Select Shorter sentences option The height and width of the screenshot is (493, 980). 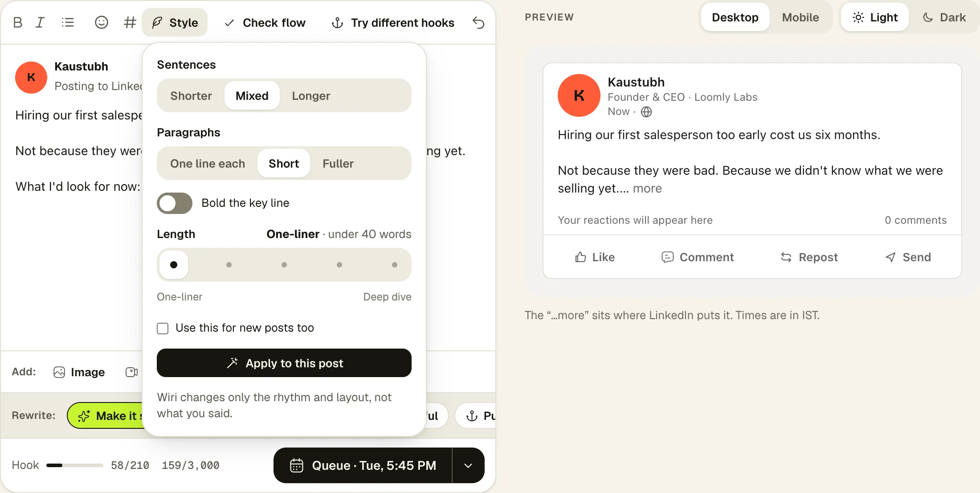[191, 96]
